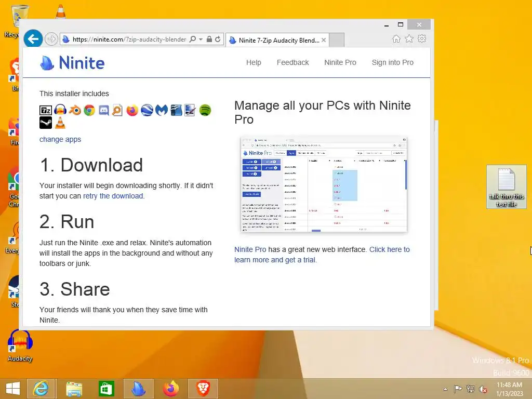
Task: Show hidden tray icons arrow
Action: pyautogui.click(x=445, y=389)
